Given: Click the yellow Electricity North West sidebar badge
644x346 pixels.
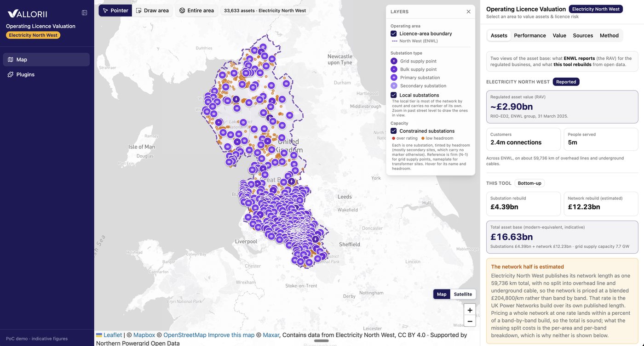Looking at the screenshot, I should pyautogui.click(x=33, y=35).
